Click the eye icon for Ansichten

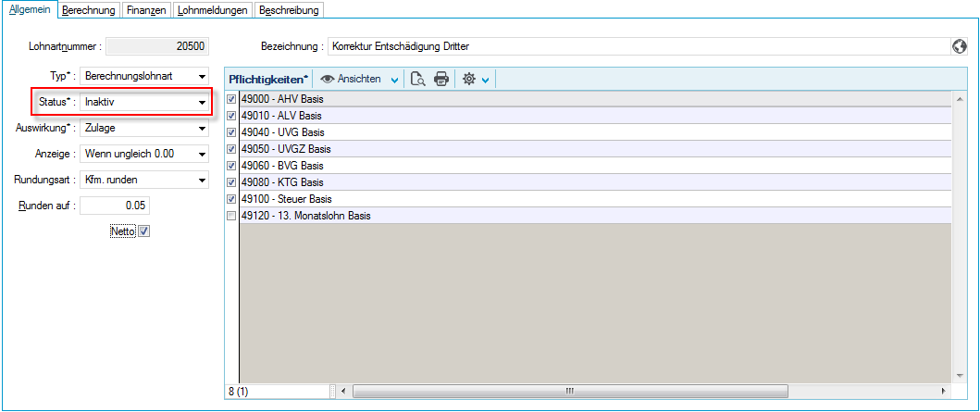(328, 80)
